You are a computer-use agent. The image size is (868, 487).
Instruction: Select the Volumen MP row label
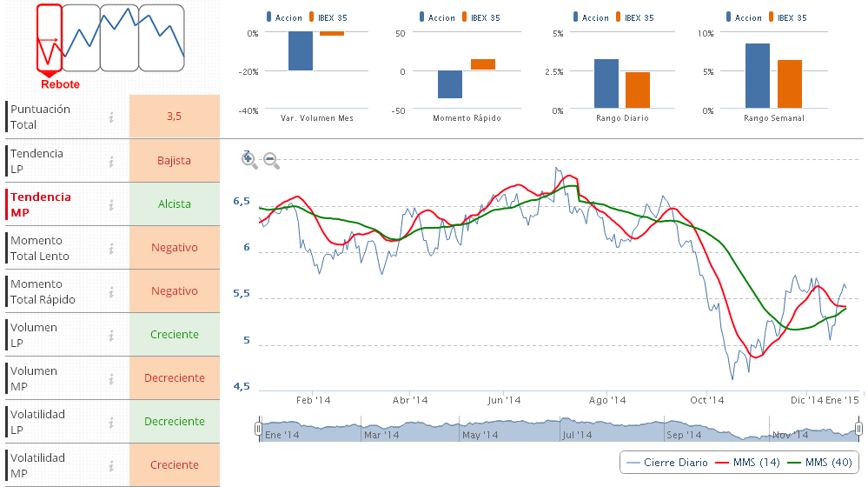(34, 378)
